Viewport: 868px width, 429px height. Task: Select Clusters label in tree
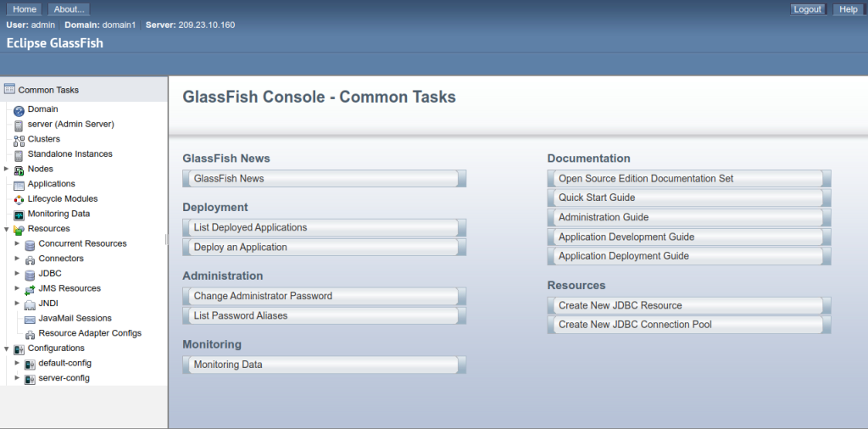(44, 139)
